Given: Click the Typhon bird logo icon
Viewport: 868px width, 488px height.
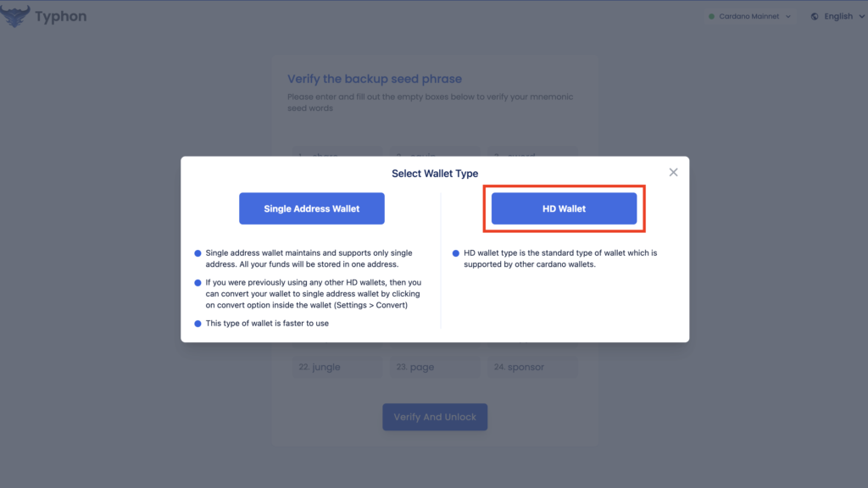Looking at the screenshot, I should [x=15, y=16].
